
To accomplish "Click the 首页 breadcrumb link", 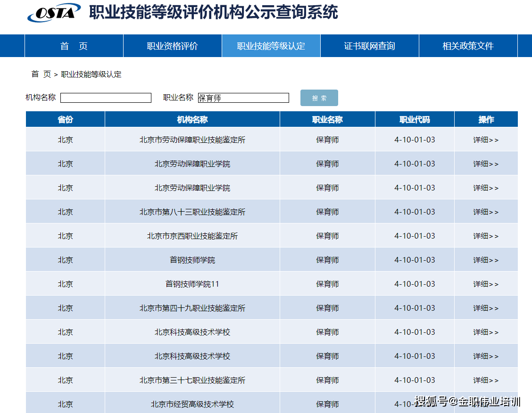I will tap(41, 74).
